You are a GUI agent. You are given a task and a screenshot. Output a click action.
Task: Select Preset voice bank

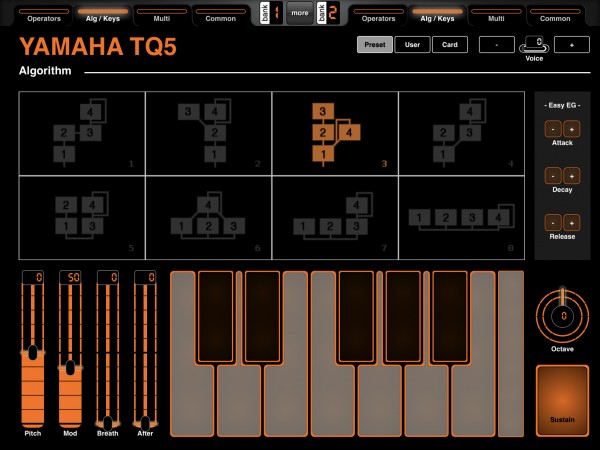click(375, 45)
